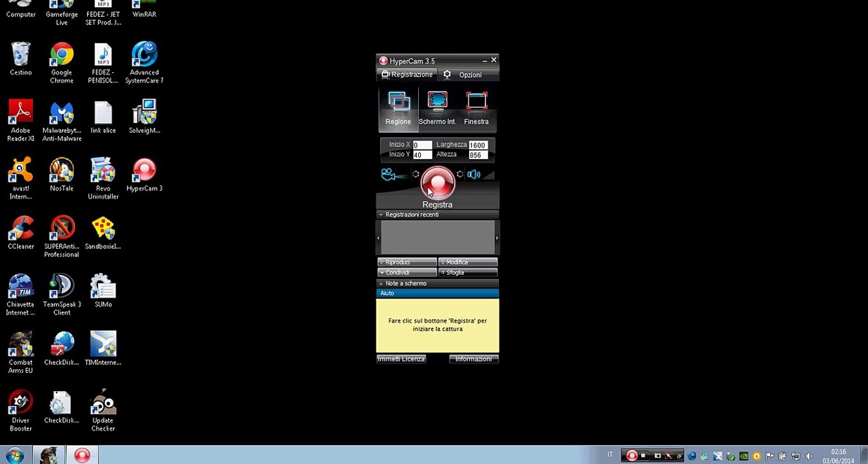Click the NVIDIA tray icon
The width and height of the screenshot is (868, 464).
744,456
